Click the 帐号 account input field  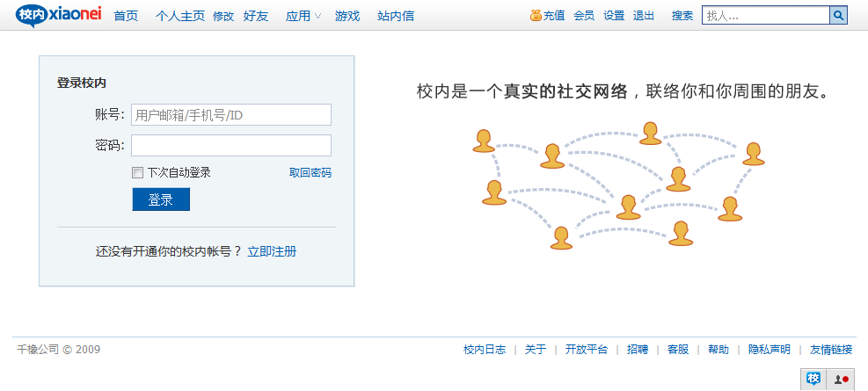tap(231, 115)
